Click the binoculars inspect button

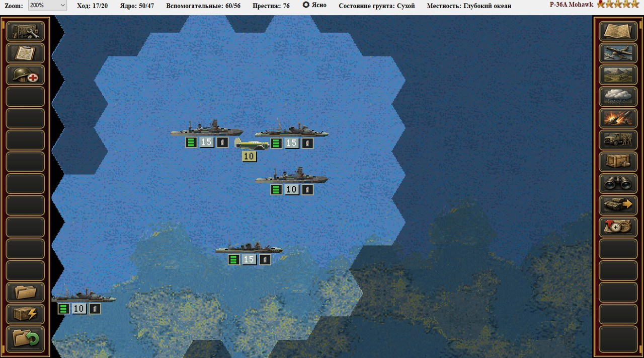click(618, 183)
